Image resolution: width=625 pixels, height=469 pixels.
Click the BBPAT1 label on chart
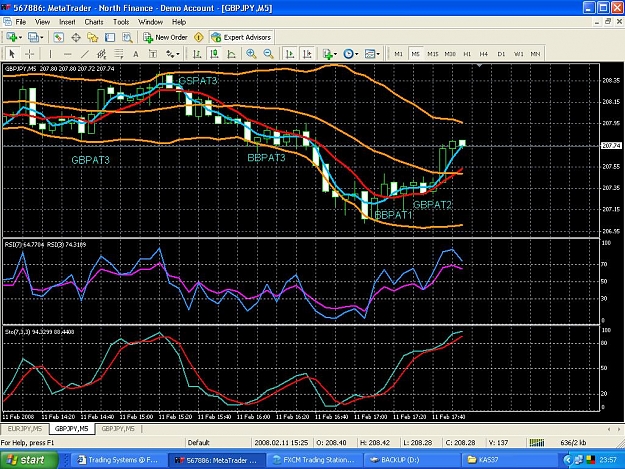pos(393,215)
